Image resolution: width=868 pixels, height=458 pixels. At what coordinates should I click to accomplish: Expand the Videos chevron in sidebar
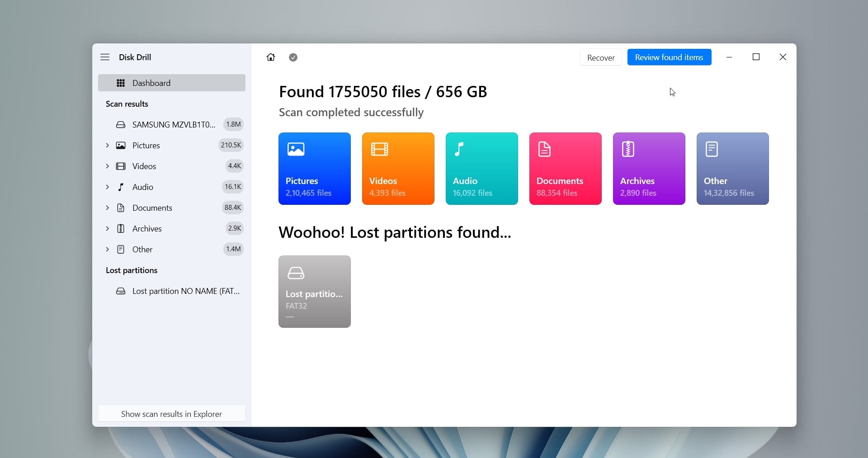(x=108, y=166)
